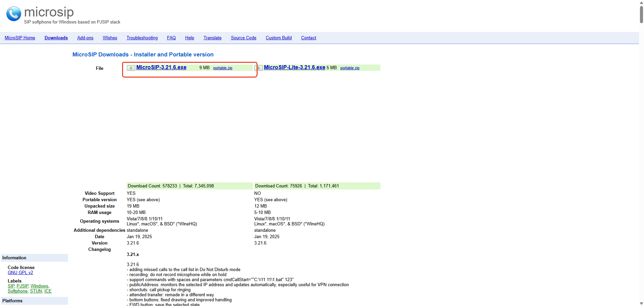The image size is (644, 306).
Task: Click download icon beside MicroSIP-3.21.6.exe
Action: coord(131,68)
